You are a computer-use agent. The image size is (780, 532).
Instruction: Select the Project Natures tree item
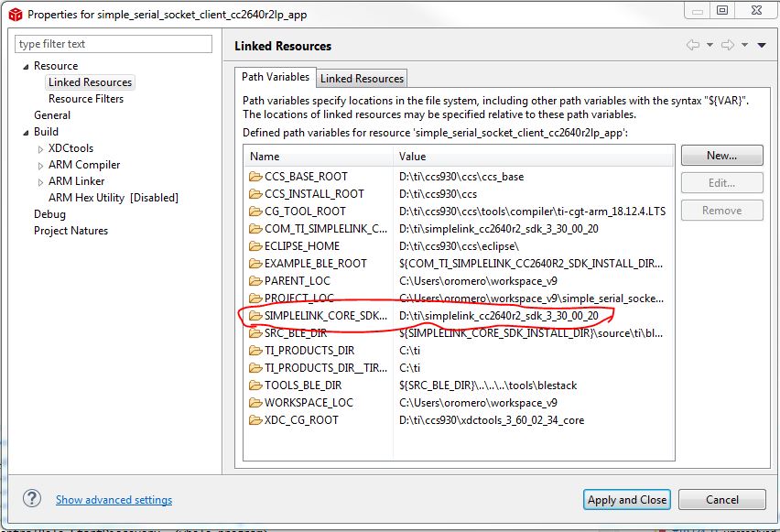point(70,231)
